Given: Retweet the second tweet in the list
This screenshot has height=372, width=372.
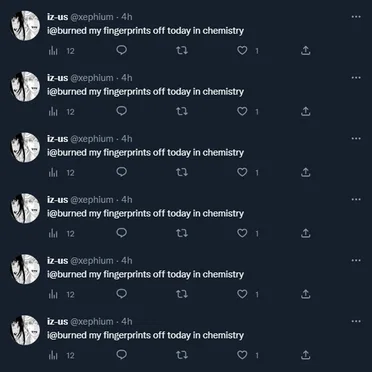Looking at the screenshot, I should pos(182,111).
